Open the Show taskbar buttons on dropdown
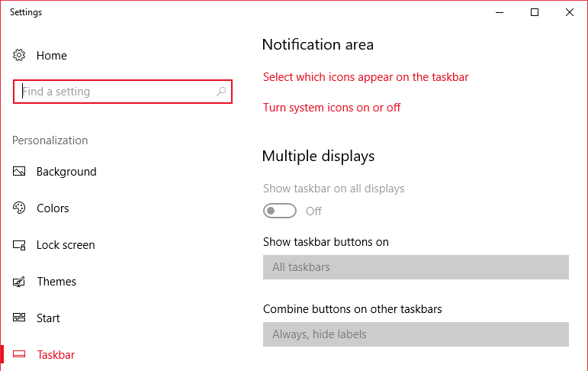 (416, 267)
